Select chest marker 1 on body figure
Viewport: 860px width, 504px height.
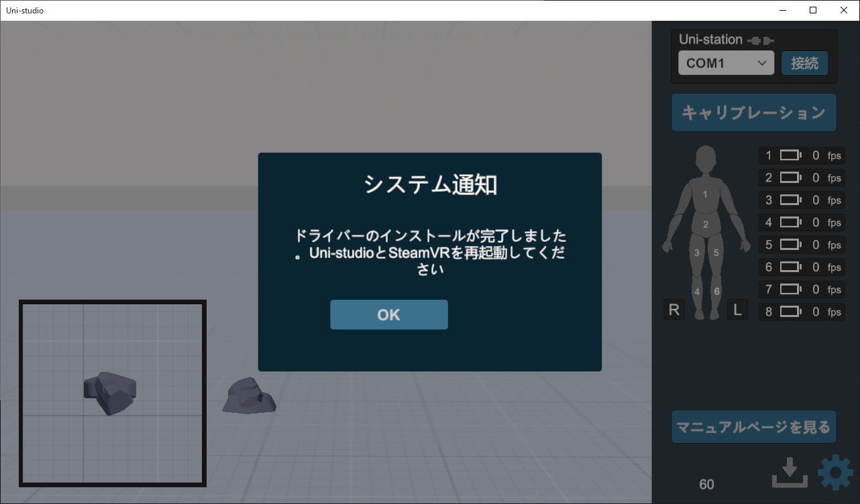(705, 194)
